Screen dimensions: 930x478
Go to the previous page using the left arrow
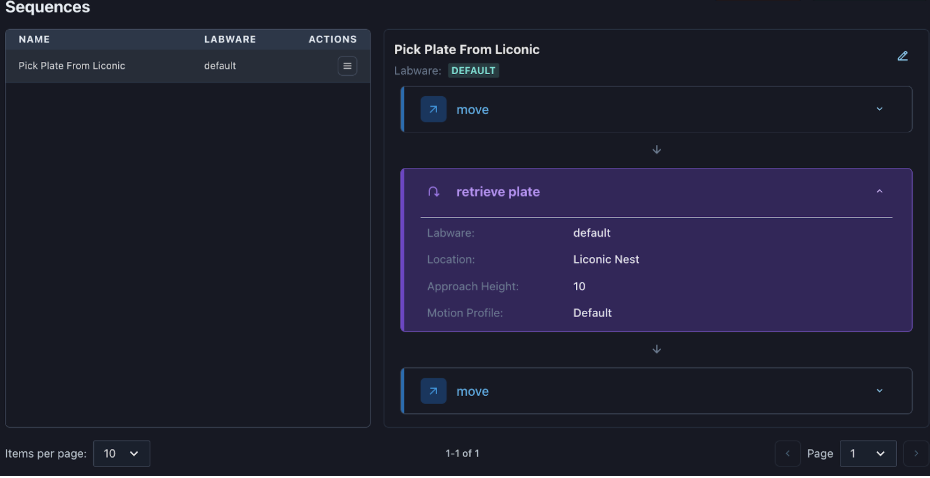click(788, 453)
